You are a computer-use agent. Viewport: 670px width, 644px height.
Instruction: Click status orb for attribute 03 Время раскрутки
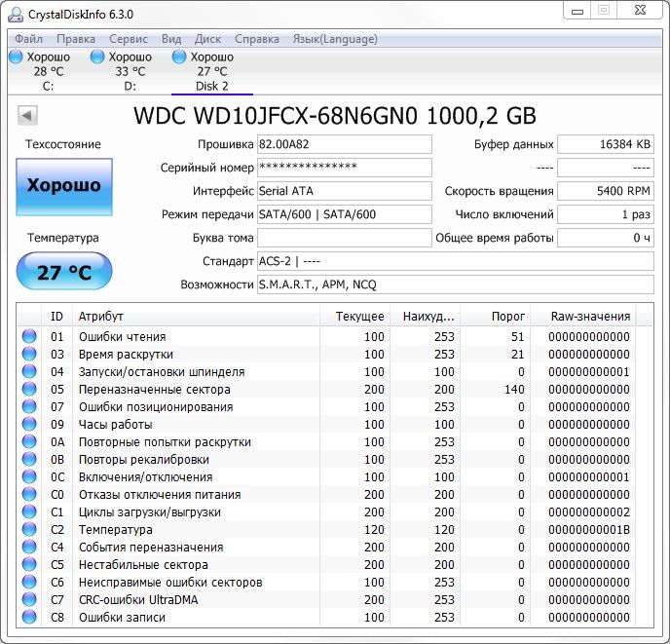[29, 354]
